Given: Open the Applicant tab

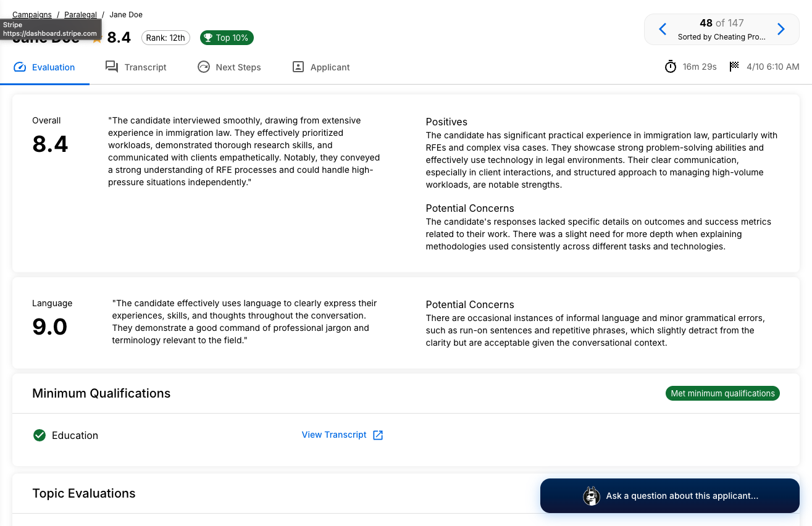Looking at the screenshot, I should (330, 67).
